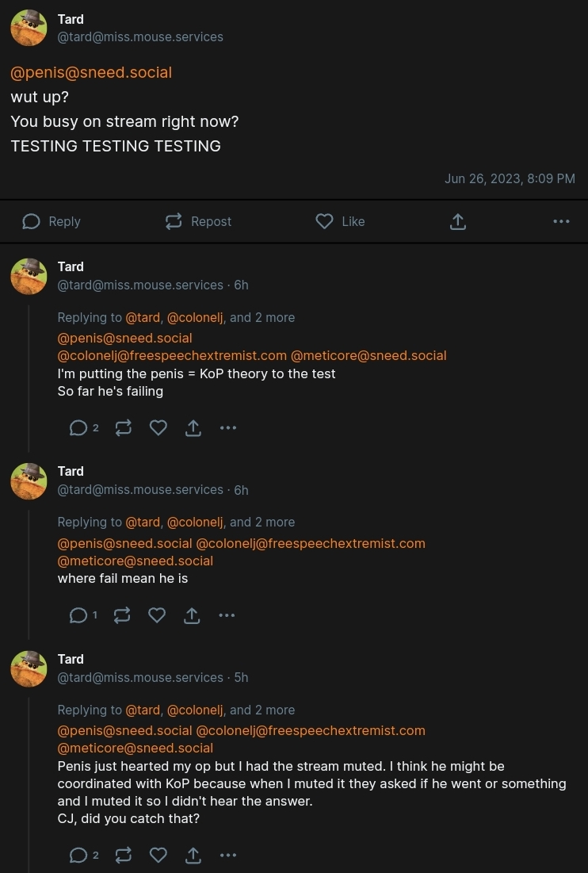The width and height of the screenshot is (588, 873).
Task: Open more options on main post
Action: [x=561, y=221]
